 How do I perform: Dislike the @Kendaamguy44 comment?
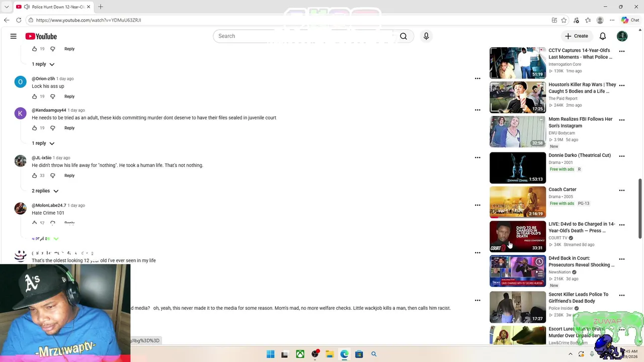coord(52,128)
